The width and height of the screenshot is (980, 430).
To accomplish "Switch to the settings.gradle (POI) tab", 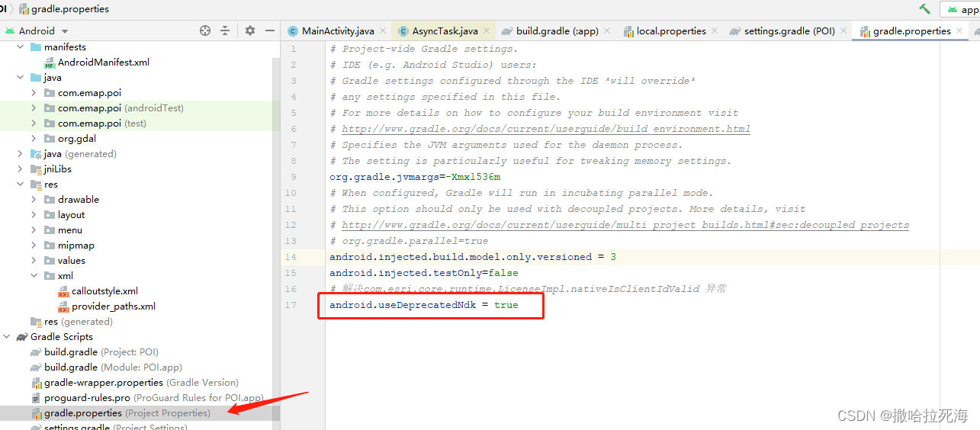I will pyautogui.click(x=788, y=31).
